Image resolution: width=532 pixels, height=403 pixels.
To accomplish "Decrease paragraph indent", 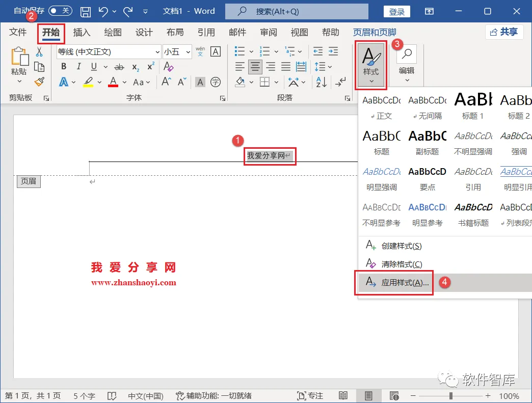I will pos(318,51).
